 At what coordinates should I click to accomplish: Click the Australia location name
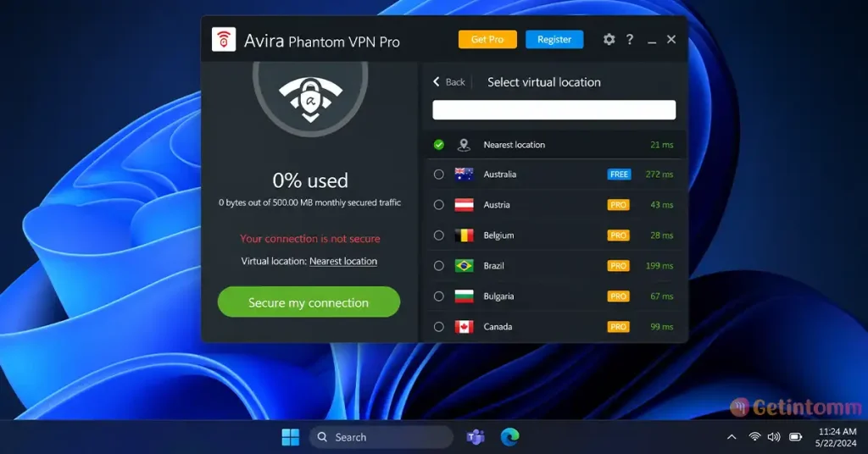500,174
